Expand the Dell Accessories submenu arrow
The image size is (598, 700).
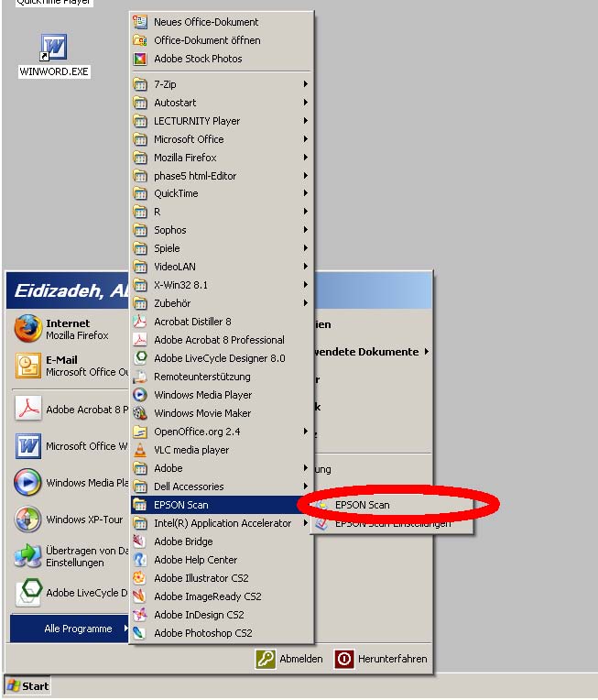305,487
